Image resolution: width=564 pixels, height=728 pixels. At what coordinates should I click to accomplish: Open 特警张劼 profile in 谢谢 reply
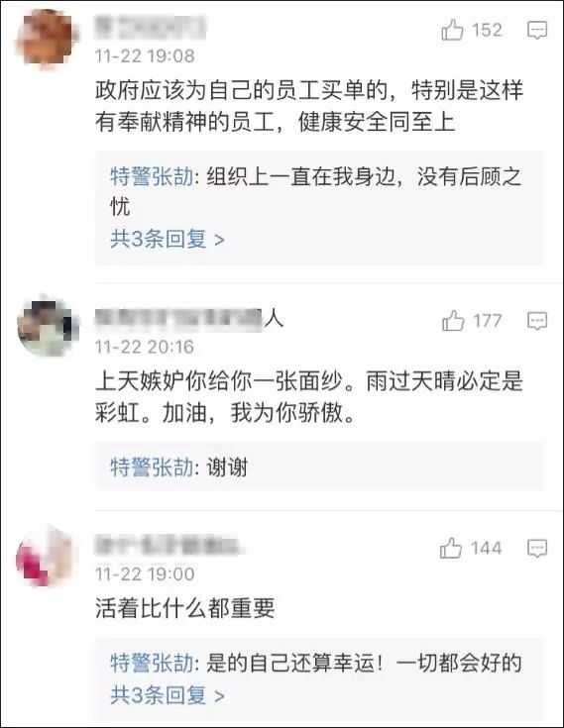tap(152, 467)
